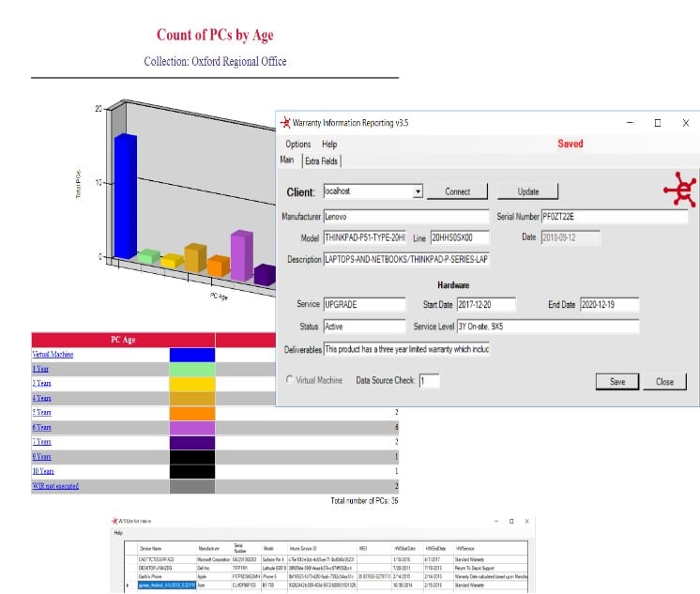Click the Close button next to Save
The height and width of the screenshot is (594, 700).
click(x=664, y=381)
